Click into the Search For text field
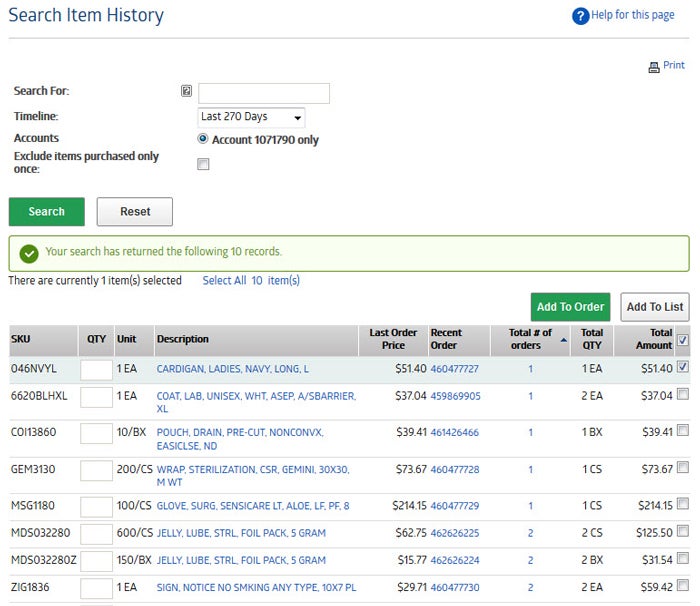The height and width of the screenshot is (606, 700). 264,93
